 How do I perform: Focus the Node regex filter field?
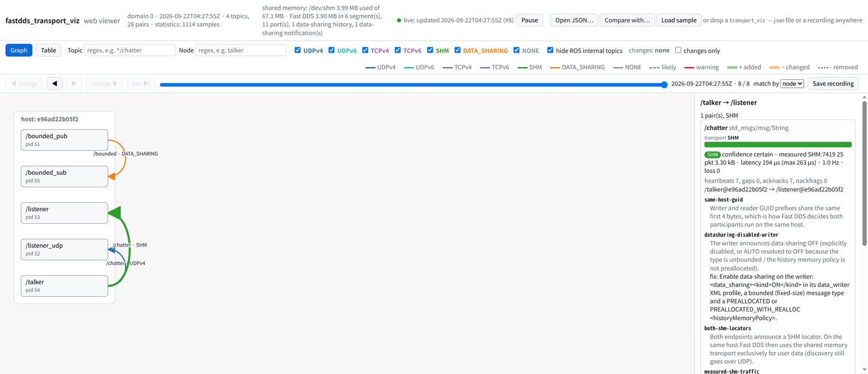(x=241, y=50)
